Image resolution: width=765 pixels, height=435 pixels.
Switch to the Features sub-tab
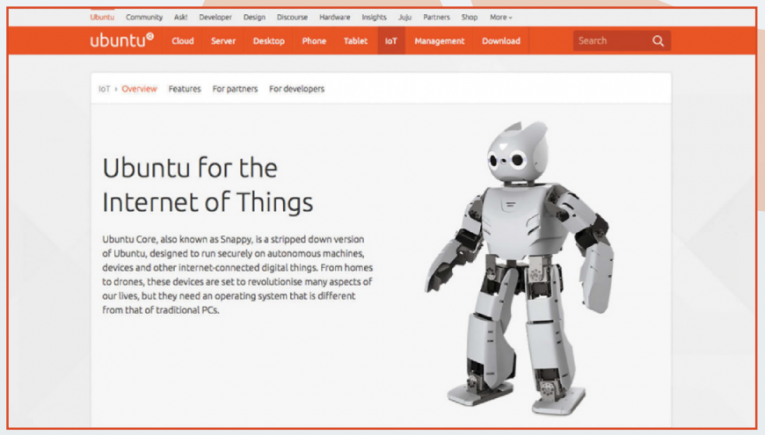tap(184, 89)
